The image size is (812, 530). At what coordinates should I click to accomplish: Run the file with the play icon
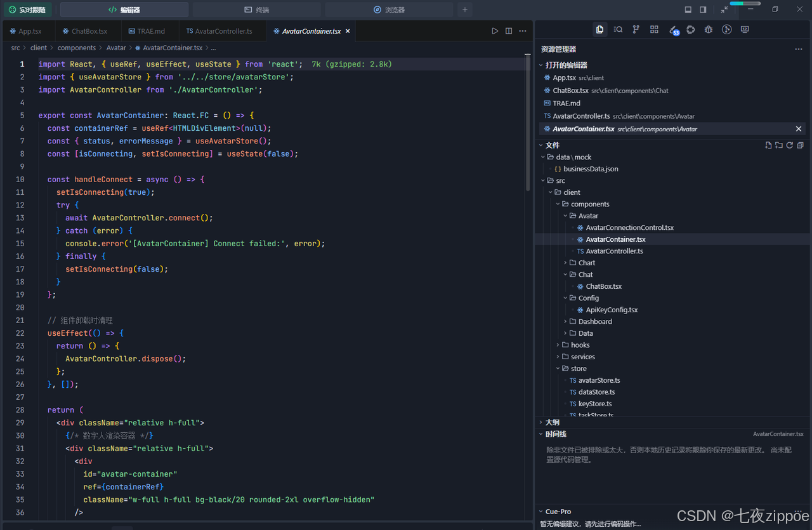coord(495,30)
